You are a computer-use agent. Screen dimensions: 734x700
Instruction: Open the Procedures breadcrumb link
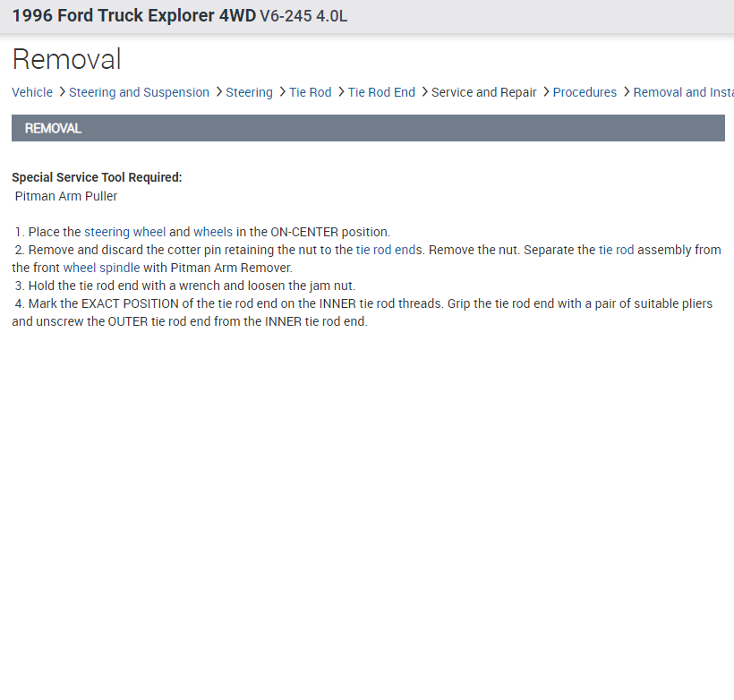point(585,92)
